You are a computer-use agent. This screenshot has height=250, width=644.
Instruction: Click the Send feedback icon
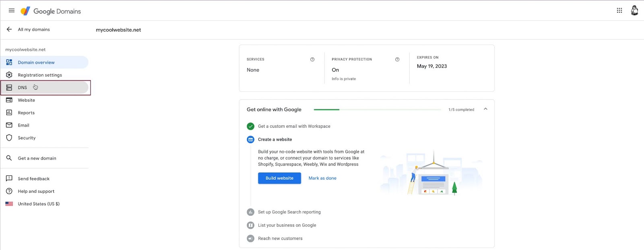(9, 178)
